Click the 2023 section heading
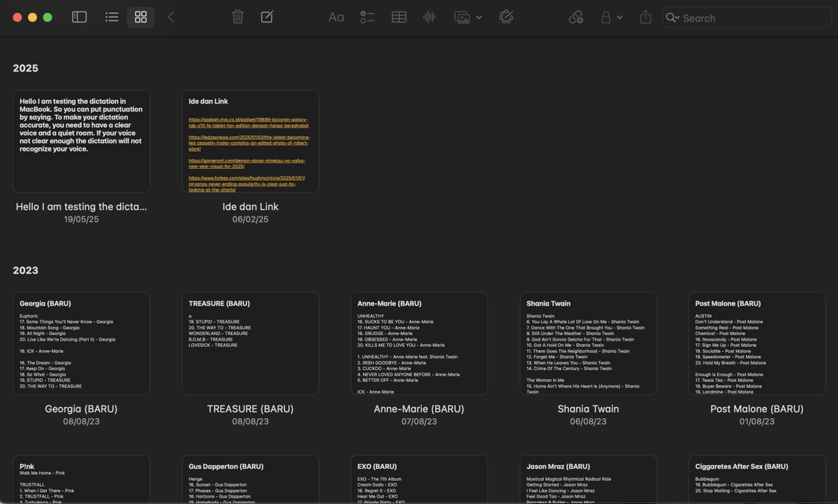The height and width of the screenshot is (504, 838). pyautogui.click(x=26, y=271)
